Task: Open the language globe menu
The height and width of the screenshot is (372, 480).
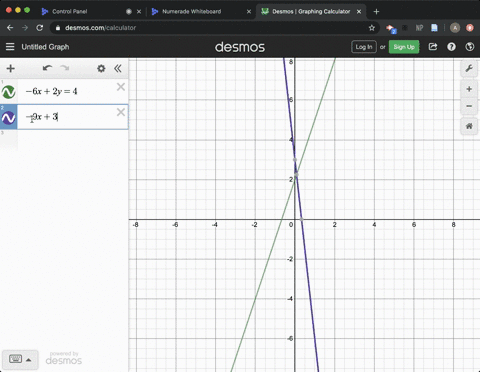Action: [x=470, y=47]
